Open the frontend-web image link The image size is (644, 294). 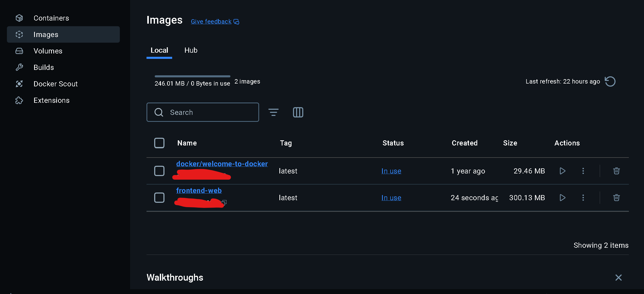[199, 191]
